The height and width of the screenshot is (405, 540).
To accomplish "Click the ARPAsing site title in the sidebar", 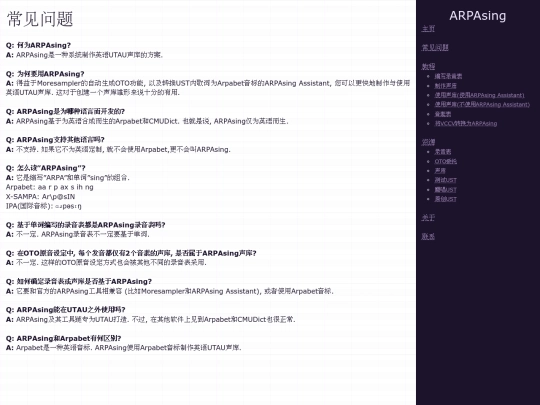I will click(477, 15).
